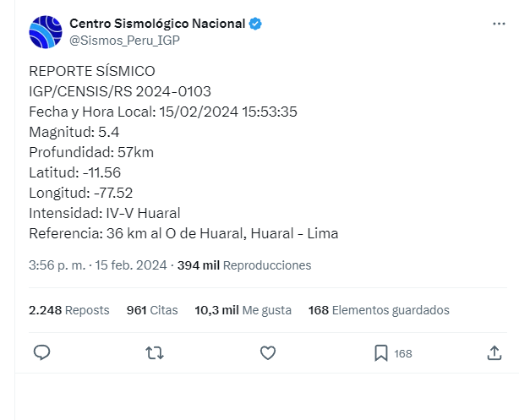Click the Referencia line about Huaral
Image resolution: width=519 pixels, height=420 pixels.
pos(183,233)
